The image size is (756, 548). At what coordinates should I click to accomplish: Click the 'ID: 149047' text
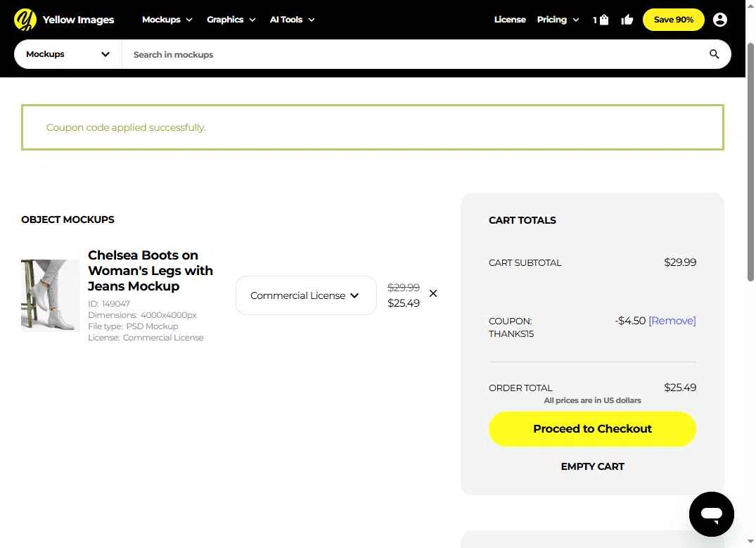click(x=108, y=303)
